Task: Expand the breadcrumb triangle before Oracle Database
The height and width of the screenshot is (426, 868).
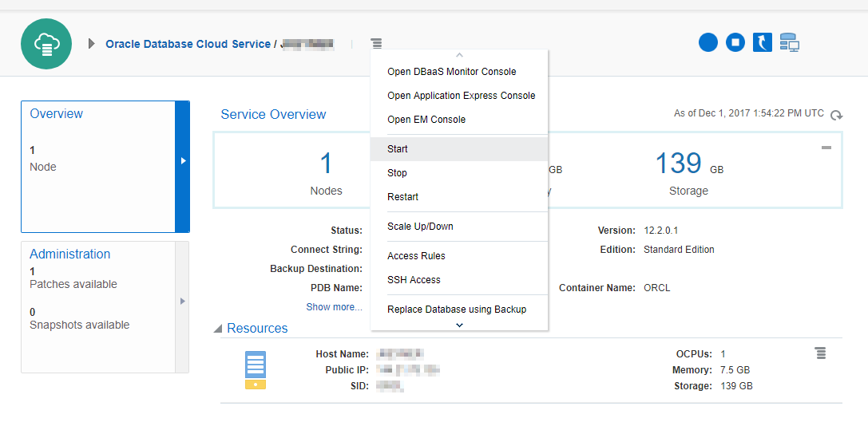Action: [x=92, y=44]
